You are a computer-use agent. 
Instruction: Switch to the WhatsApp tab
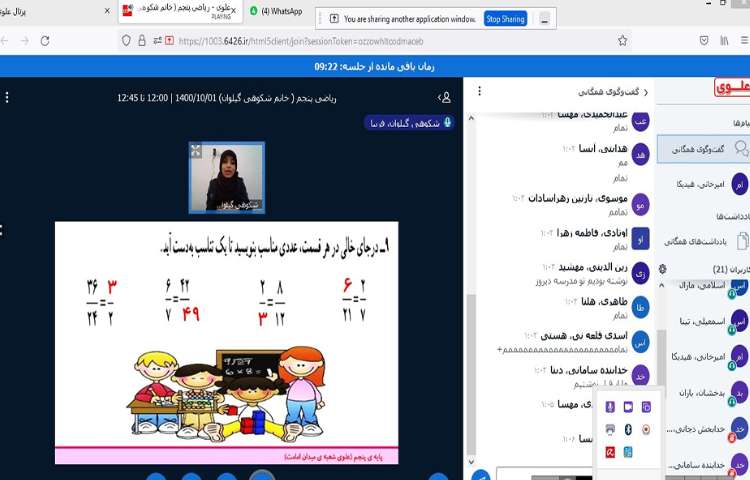[x=277, y=11]
